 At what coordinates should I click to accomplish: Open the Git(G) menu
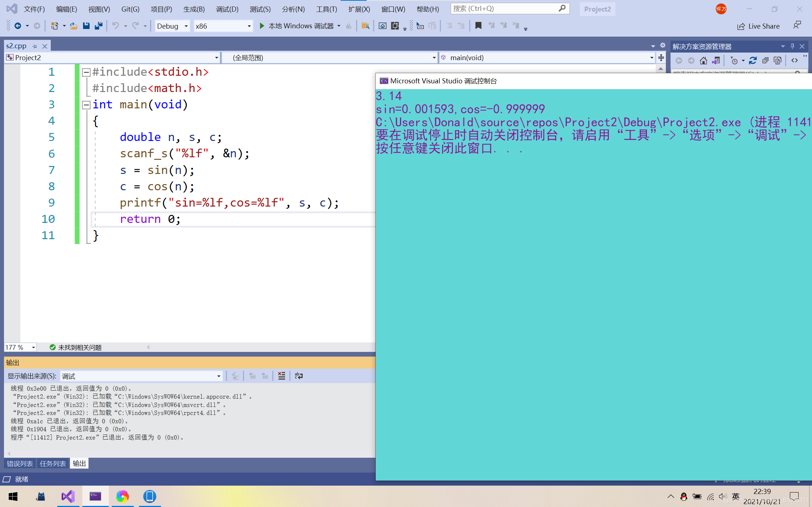[x=130, y=9]
